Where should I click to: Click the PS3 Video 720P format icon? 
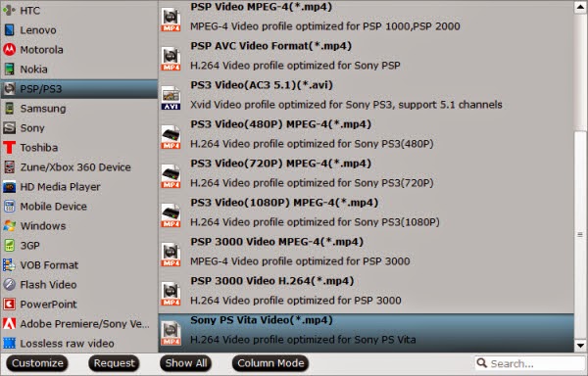[x=171, y=176]
